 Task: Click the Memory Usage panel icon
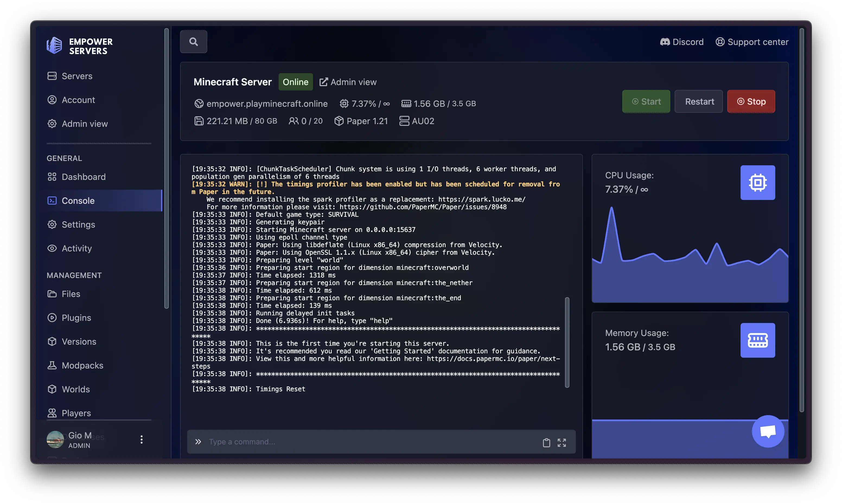point(758,340)
